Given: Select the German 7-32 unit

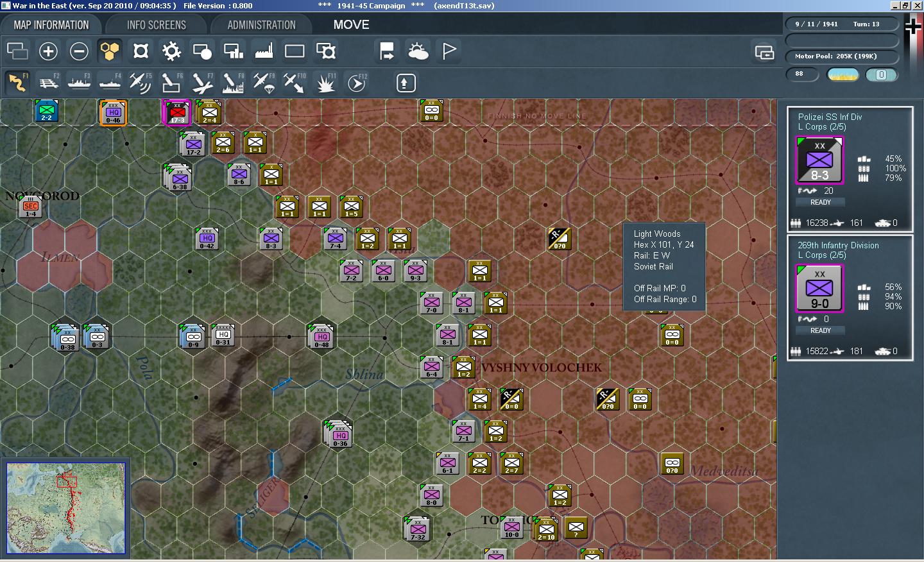Looking at the screenshot, I should (417, 529).
